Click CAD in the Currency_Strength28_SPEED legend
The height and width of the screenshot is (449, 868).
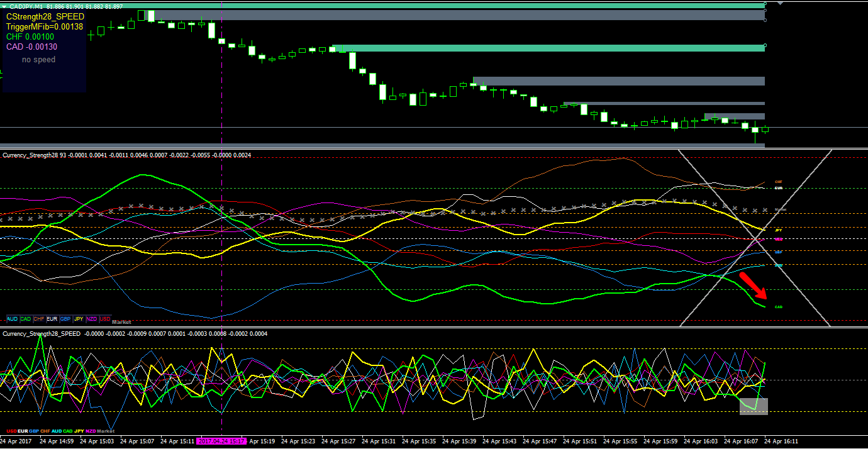point(68,431)
